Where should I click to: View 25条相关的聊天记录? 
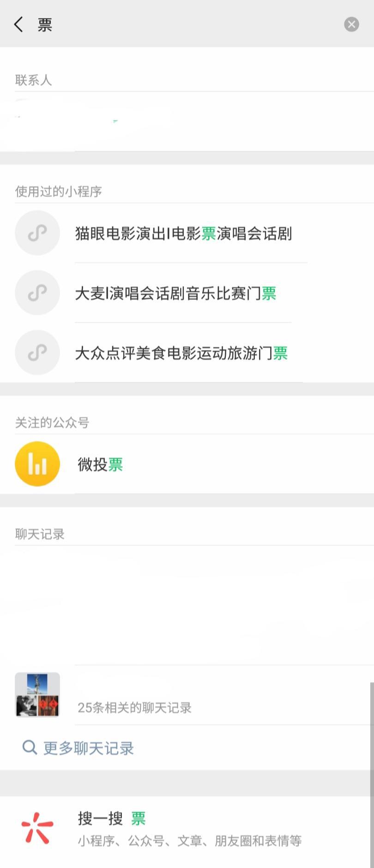click(x=134, y=707)
